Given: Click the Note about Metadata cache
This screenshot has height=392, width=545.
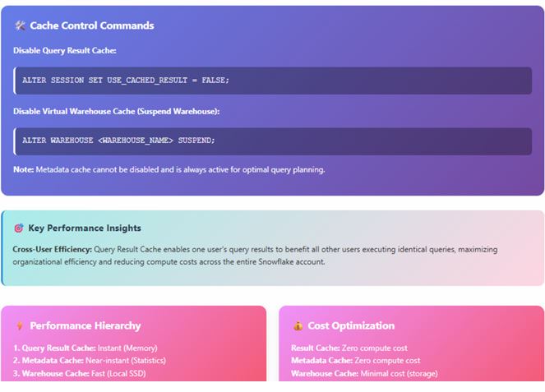Looking at the screenshot, I should [x=169, y=170].
